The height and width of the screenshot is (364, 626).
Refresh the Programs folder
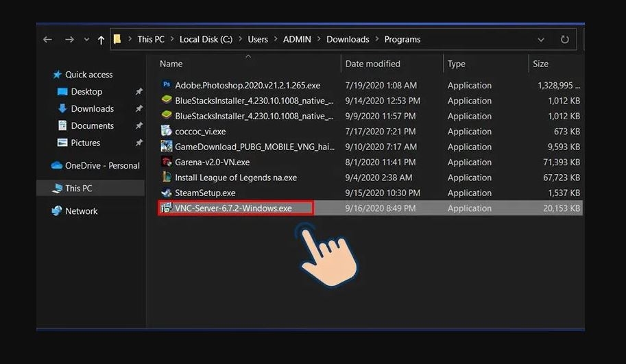[564, 39]
